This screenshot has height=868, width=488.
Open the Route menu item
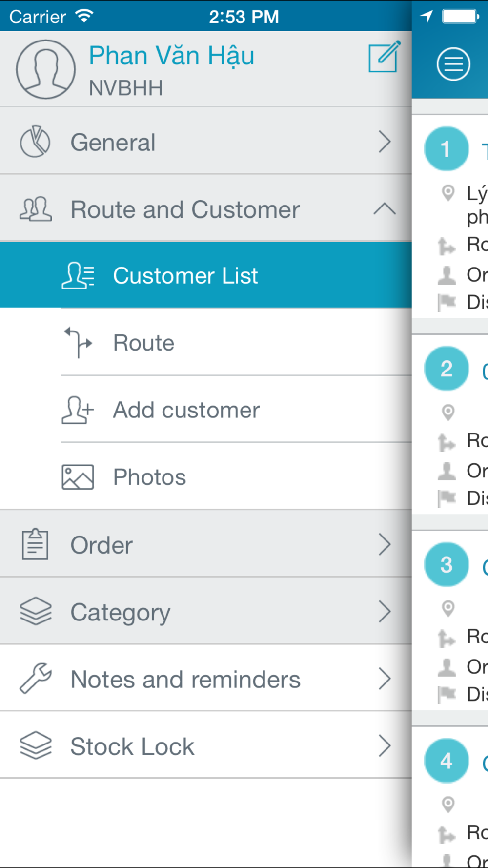click(236, 343)
